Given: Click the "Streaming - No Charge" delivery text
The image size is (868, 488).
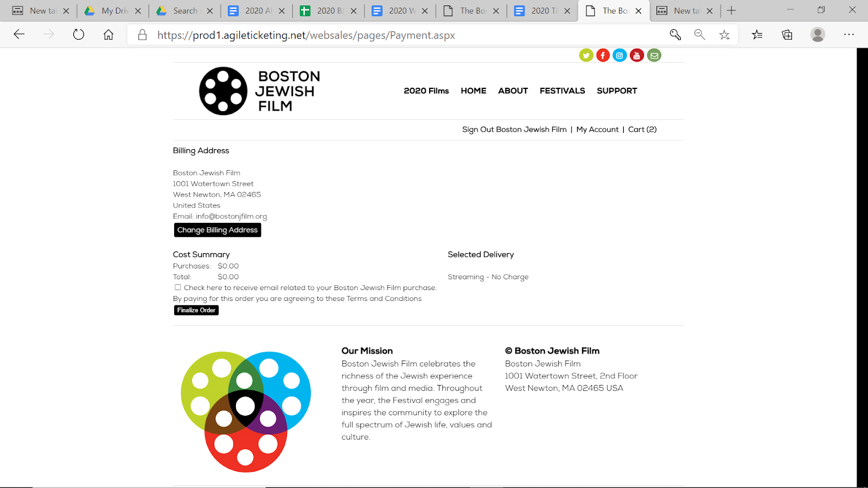Looking at the screenshot, I should (488, 277).
